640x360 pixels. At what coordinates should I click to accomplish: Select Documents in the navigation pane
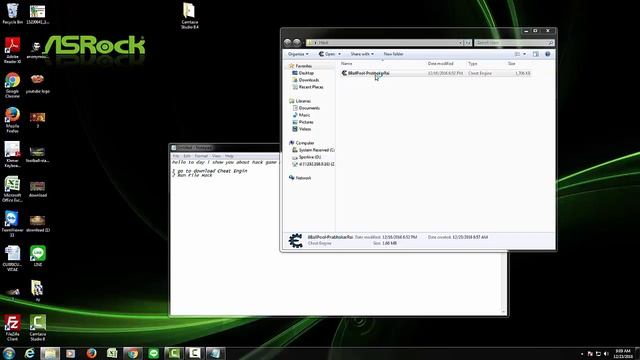click(x=309, y=108)
